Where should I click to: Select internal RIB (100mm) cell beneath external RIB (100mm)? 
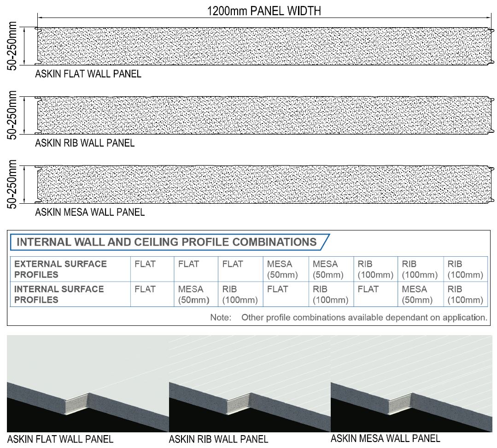click(466, 294)
